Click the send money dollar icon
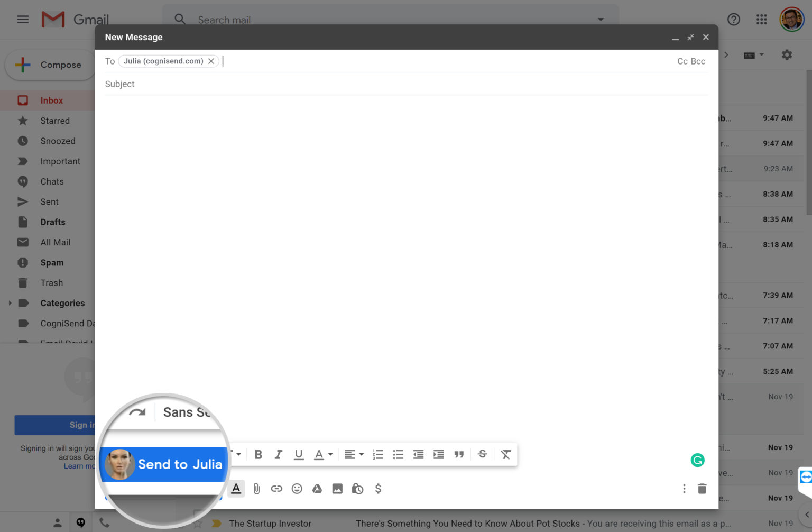The image size is (812, 532). 378,489
